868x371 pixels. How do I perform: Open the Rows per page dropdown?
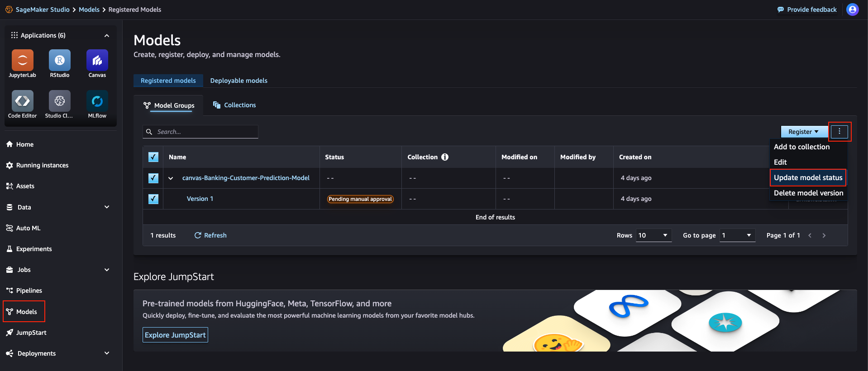(x=653, y=235)
